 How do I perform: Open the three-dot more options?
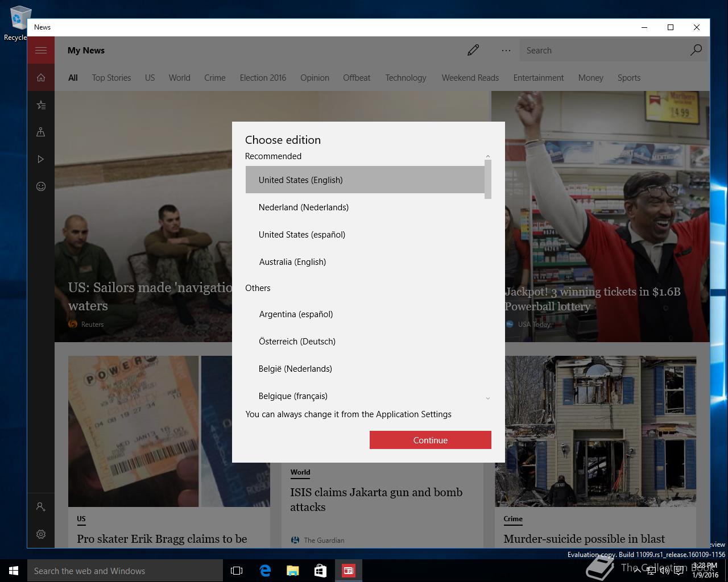click(506, 50)
